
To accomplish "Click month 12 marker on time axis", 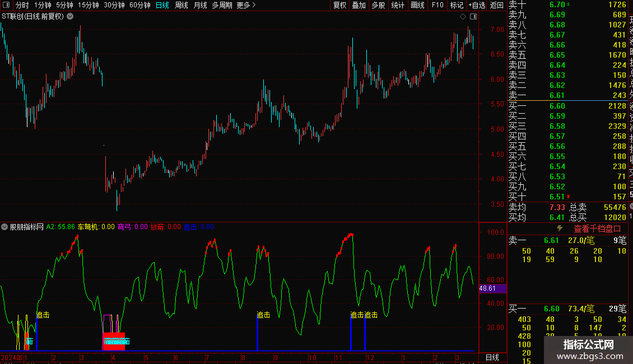I will click(370, 357).
